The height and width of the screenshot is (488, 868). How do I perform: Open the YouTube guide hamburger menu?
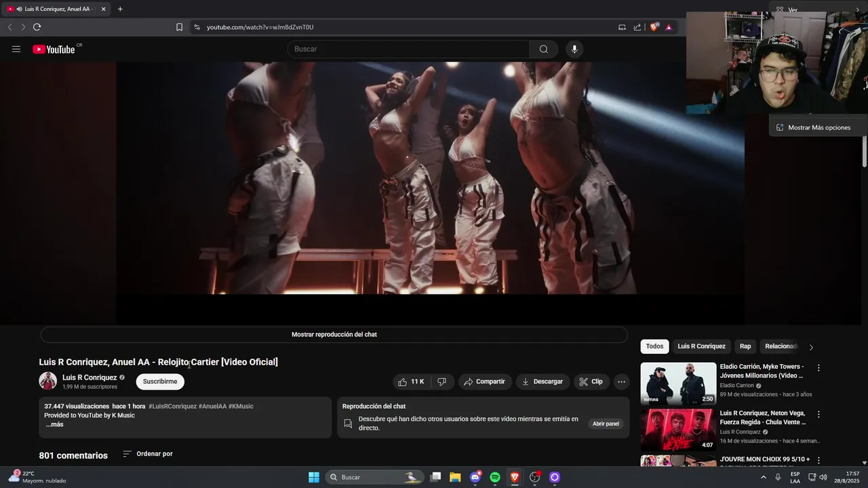tap(16, 49)
